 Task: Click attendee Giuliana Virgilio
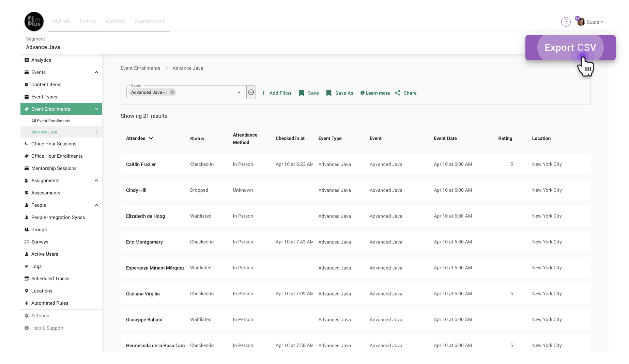coord(143,294)
